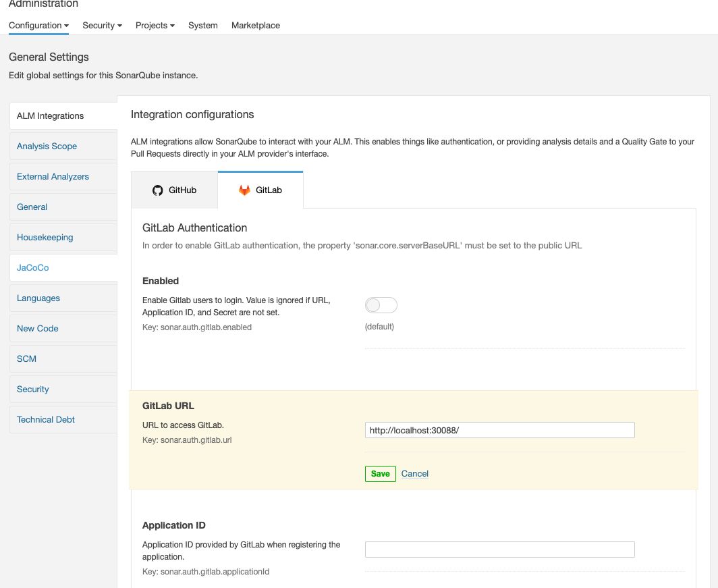
Task: Focus the Application ID text field
Action: [499, 550]
